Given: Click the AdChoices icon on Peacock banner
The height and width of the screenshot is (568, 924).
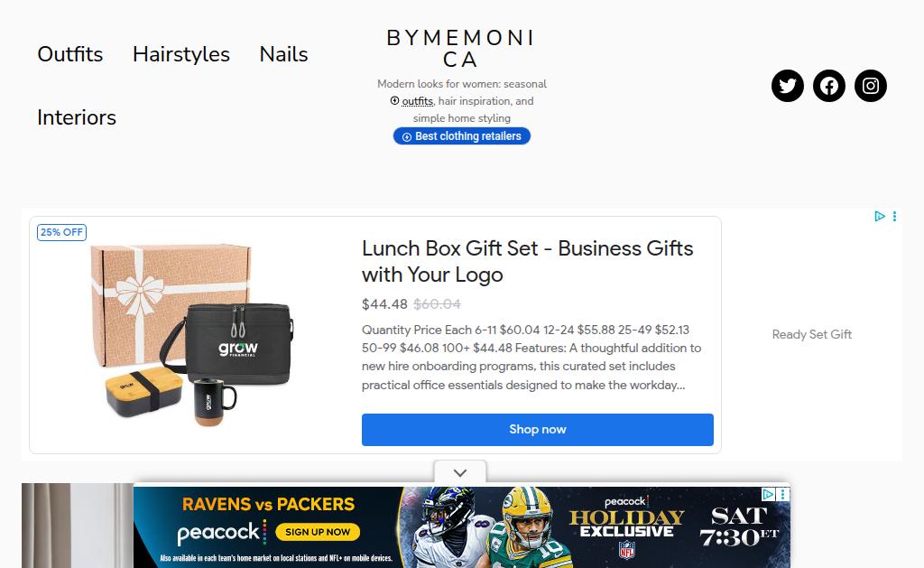Looking at the screenshot, I should tap(768, 494).
